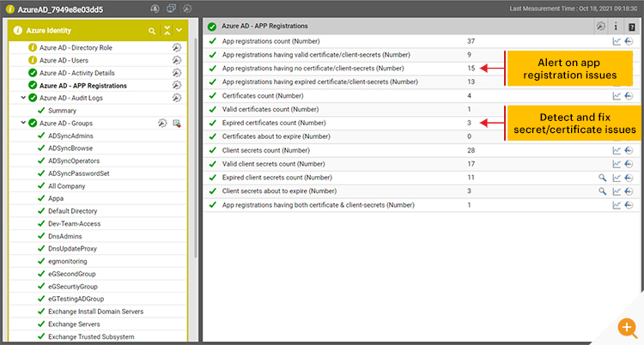Open graph for Client secrets count
The height and width of the screenshot is (345, 644).
(x=617, y=150)
